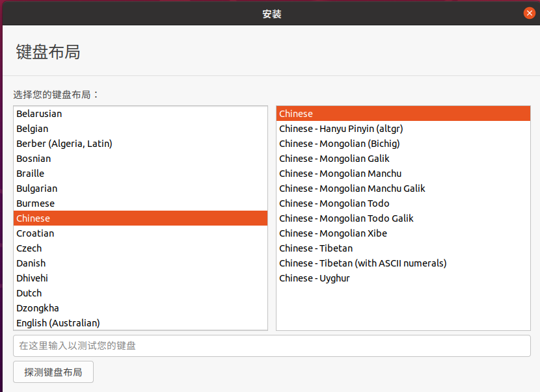Select Croatian keyboard layout
Image resolution: width=540 pixels, height=392 pixels.
(141, 233)
